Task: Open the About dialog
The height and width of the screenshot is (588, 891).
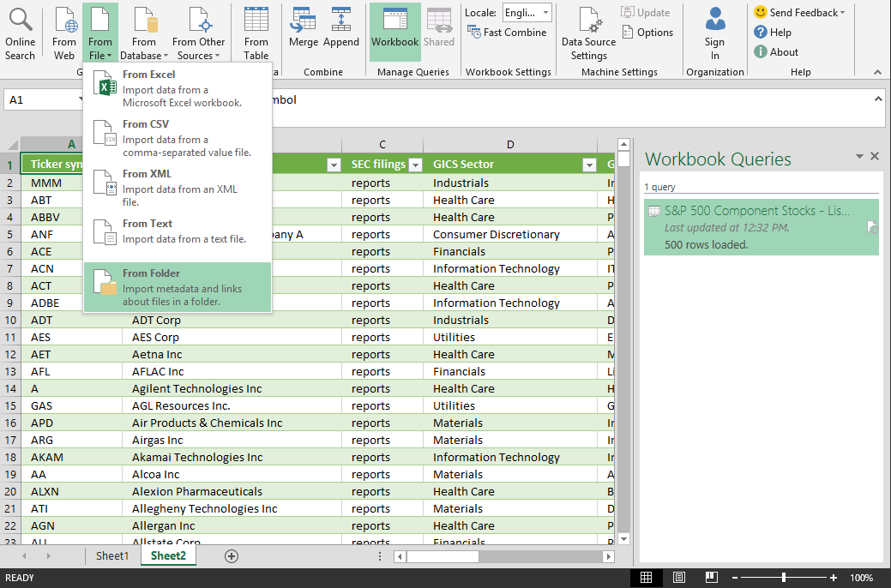Action: [x=776, y=51]
